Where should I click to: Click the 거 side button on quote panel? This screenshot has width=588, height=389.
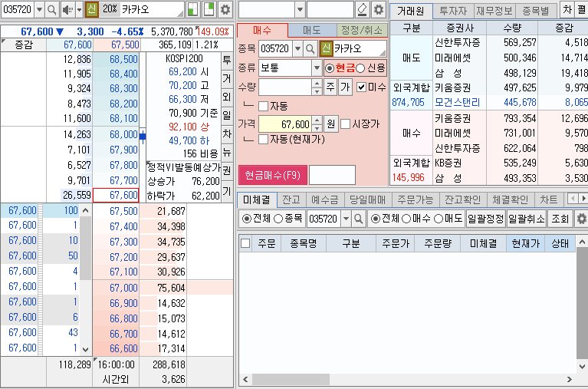coord(227,78)
